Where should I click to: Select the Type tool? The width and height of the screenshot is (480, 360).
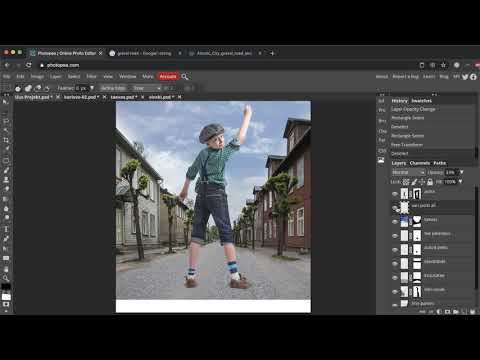click(x=6, y=229)
